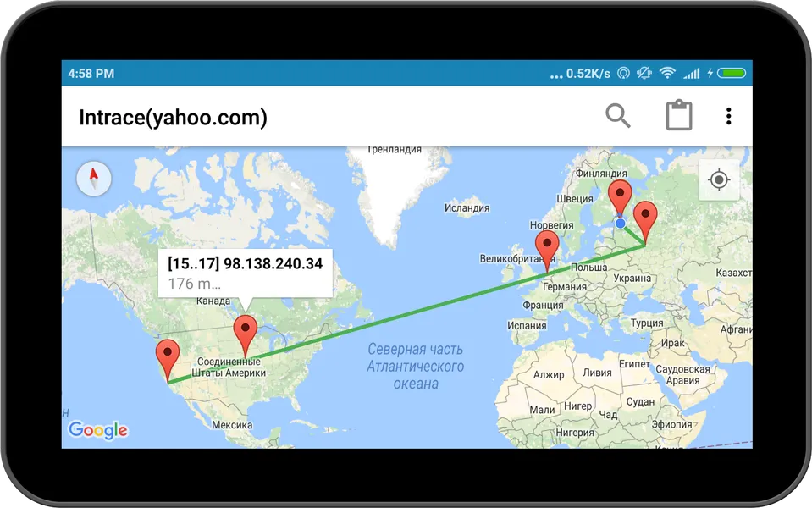The width and height of the screenshot is (812, 508).
Task: Click the Ливия map label
Action: (x=597, y=373)
